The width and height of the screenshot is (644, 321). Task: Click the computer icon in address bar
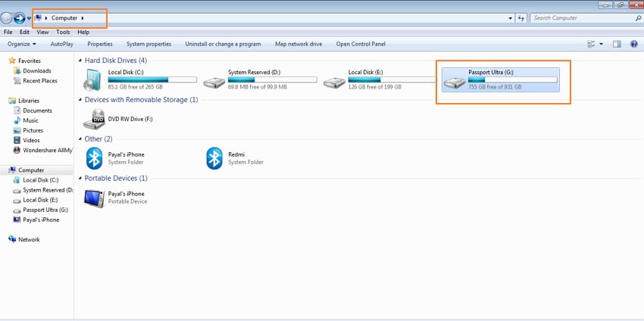click(39, 18)
